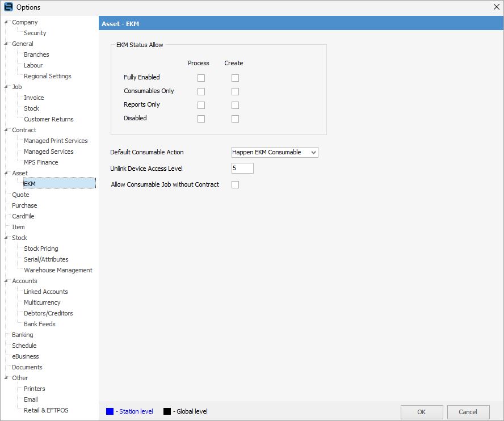
Task: Click the black Global level color square
Action: 167,411
